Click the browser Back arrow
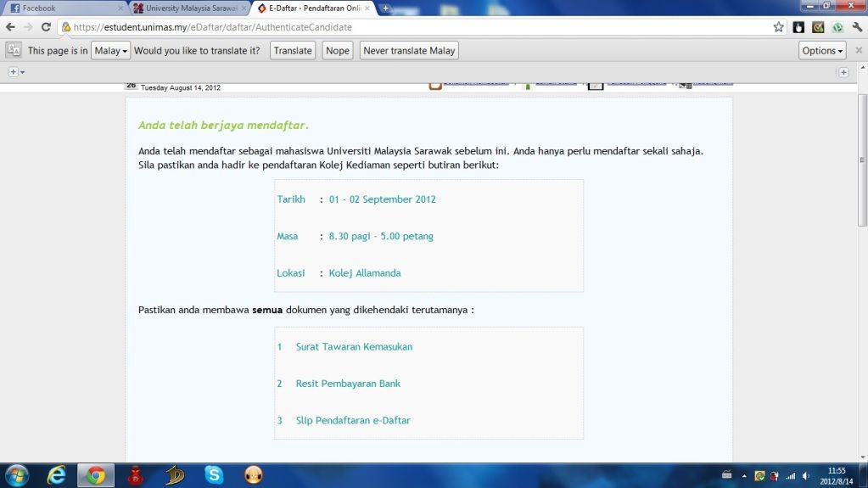 pyautogui.click(x=10, y=27)
